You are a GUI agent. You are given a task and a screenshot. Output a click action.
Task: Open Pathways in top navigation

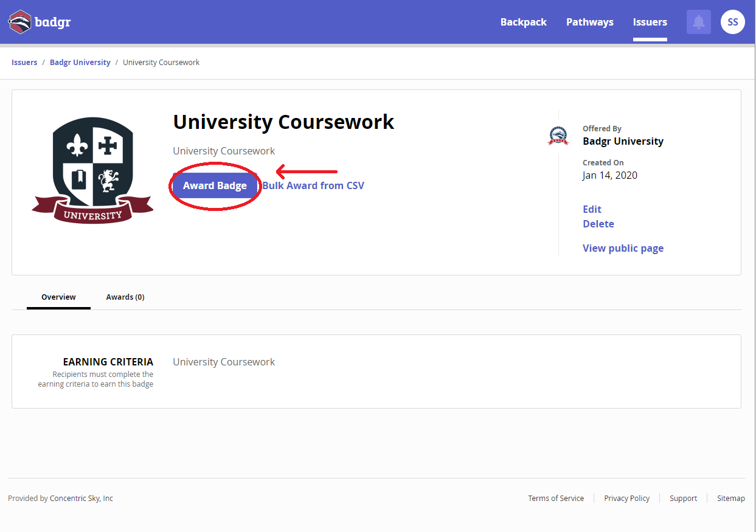(590, 22)
